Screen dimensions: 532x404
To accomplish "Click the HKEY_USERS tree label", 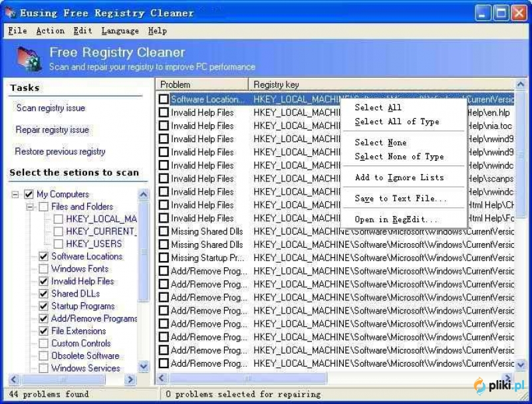I will pos(94,244).
